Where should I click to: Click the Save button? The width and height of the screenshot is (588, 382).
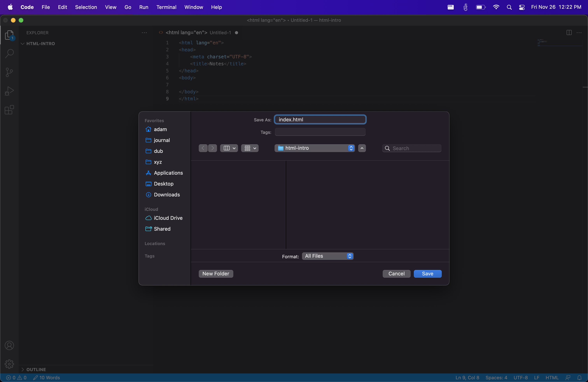(x=427, y=273)
